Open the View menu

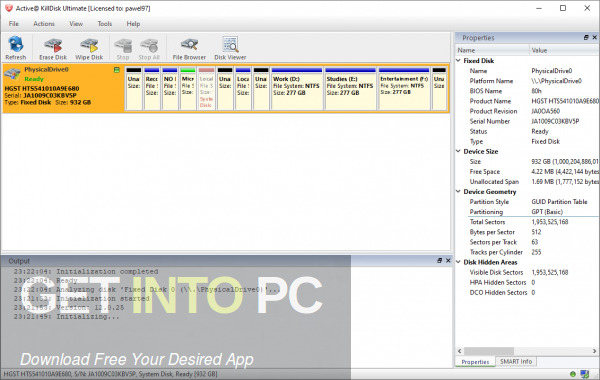pyautogui.click(x=76, y=24)
